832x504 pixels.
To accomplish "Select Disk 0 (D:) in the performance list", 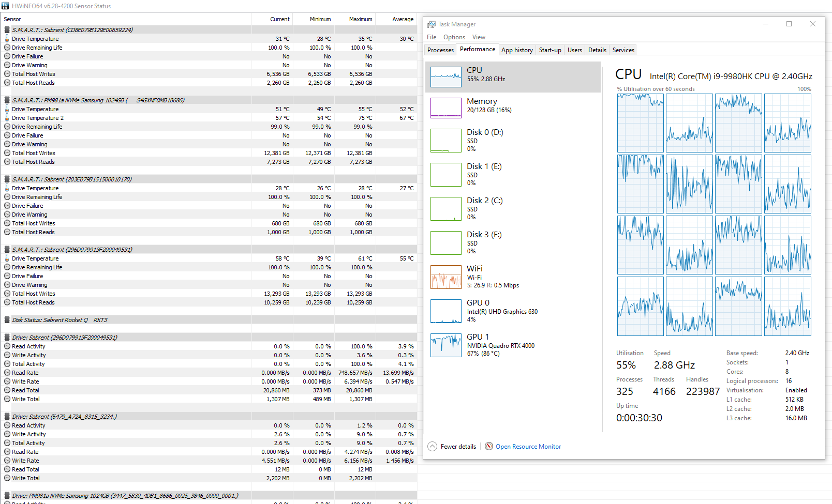I will tap(513, 141).
